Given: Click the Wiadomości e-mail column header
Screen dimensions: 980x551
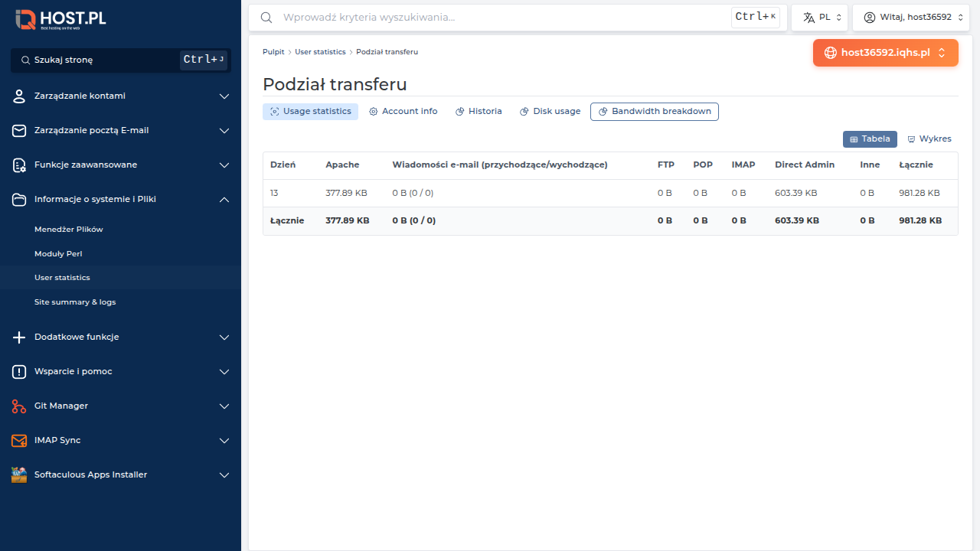Looking at the screenshot, I should pos(500,165).
